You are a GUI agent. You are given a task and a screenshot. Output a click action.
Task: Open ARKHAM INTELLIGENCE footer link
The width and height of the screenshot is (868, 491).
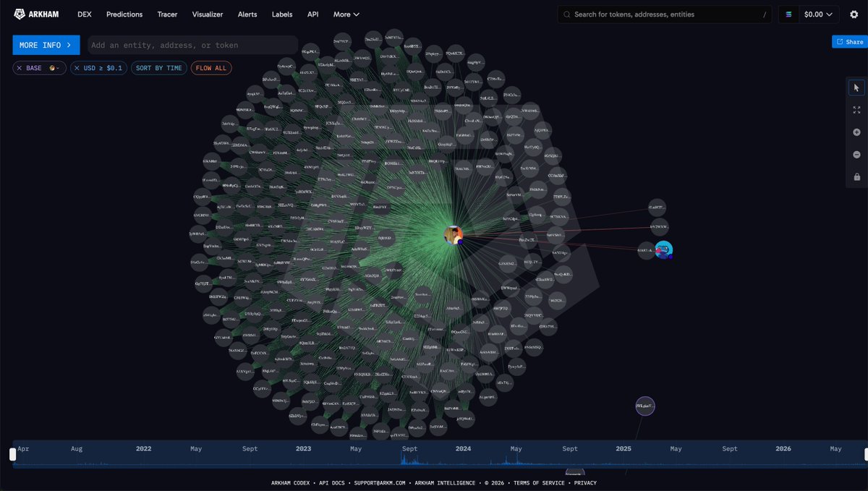click(444, 482)
